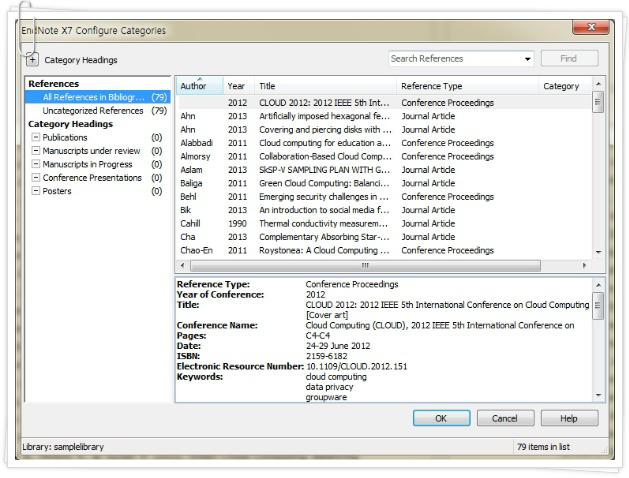Click the Find button

pyautogui.click(x=569, y=59)
